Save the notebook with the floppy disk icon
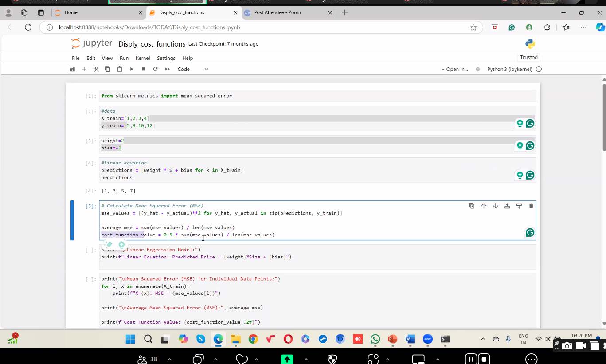The image size is (606, 364). click(x=72, y=69)
